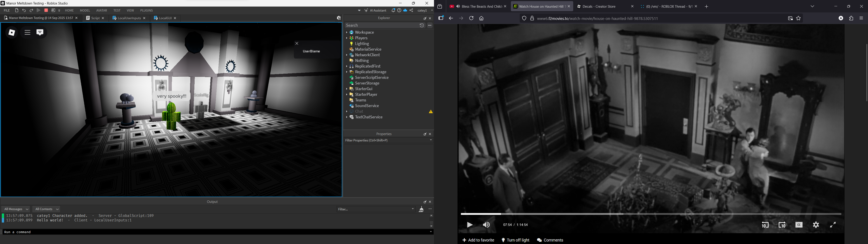Expand the ReplicatedStorage node arrow
868x244 pixels.
(x=346, y=72)
